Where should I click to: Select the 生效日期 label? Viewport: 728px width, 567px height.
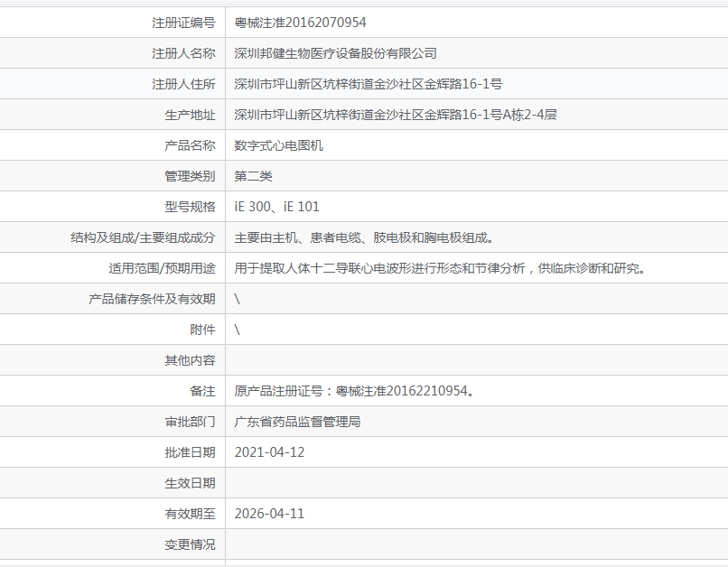(x=190, y=483)
